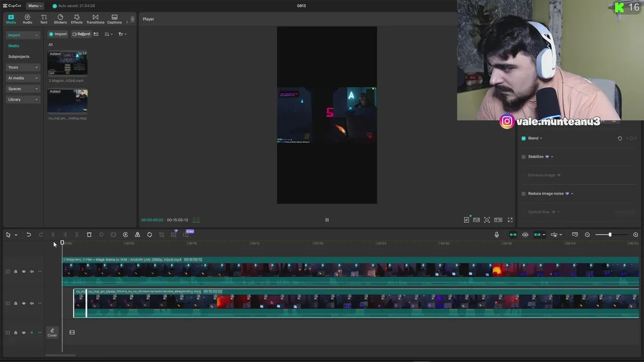This screenshot has width=644, height=362.
Task: Collapse the Import section in sidebar
Action: coord(23,35)
